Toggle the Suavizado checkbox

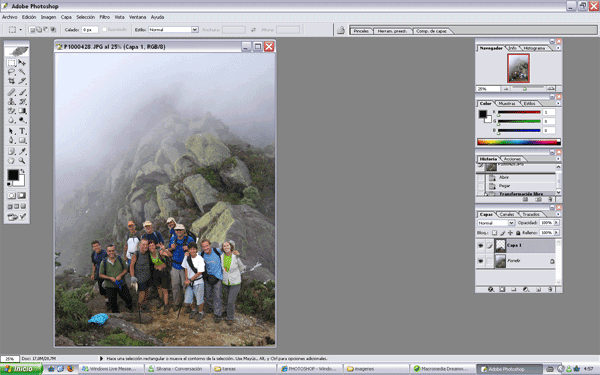point(104,29)
